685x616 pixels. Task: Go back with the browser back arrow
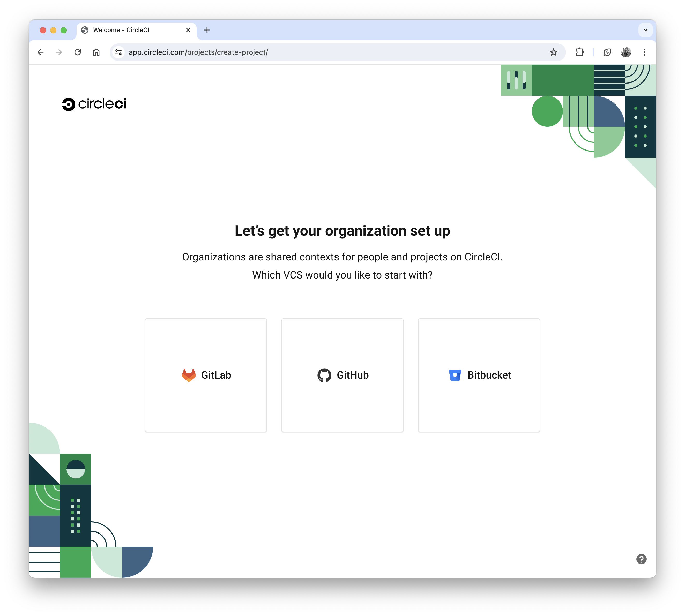point(41,52)
